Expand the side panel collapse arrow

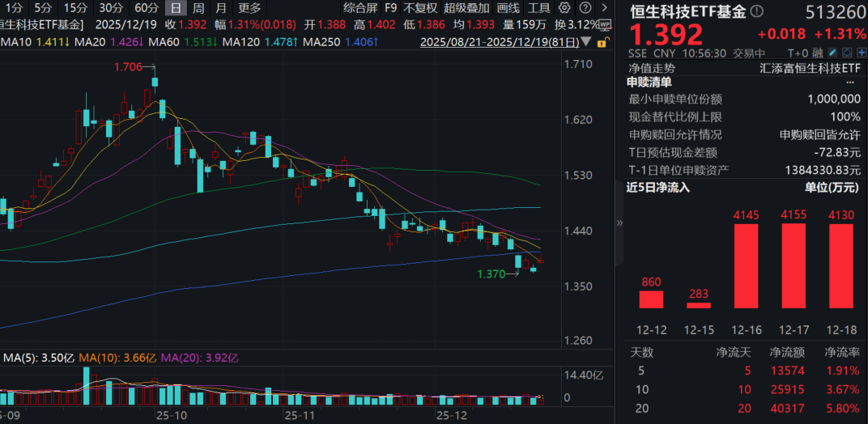coord(620,223)
